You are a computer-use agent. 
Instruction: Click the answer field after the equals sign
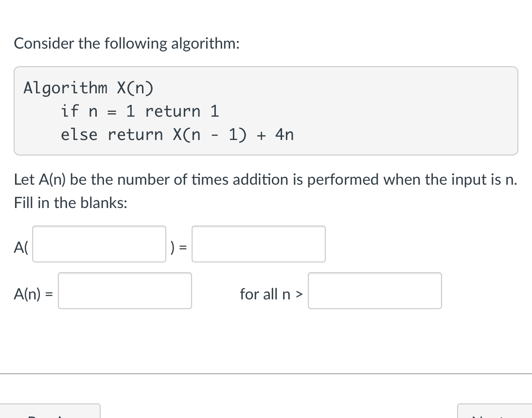tap(258, 244)
